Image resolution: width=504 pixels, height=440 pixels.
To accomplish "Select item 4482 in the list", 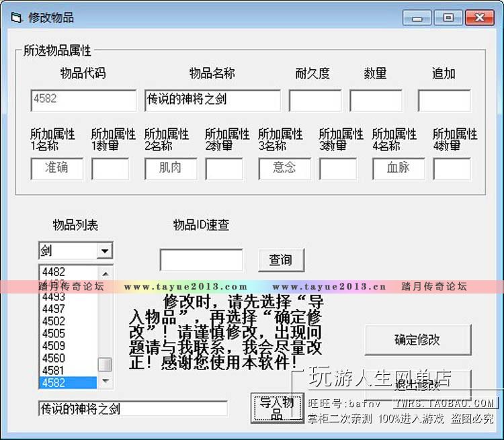I will (68, 272).
